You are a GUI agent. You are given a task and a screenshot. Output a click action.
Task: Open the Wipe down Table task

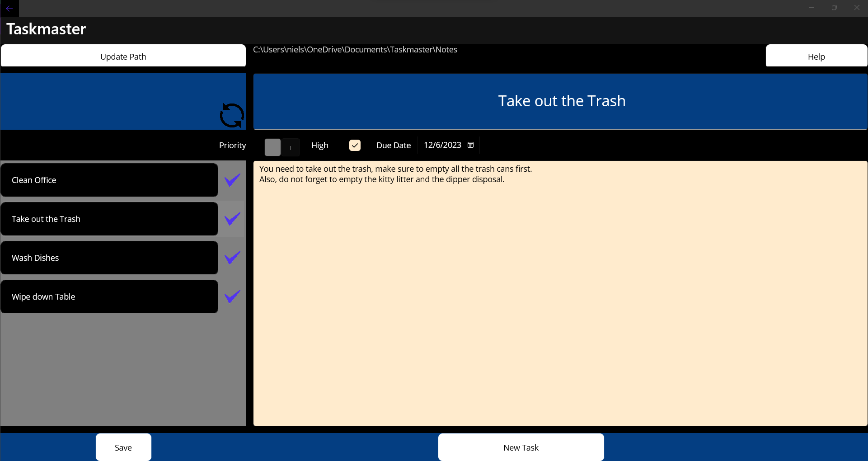click(x=109, y=296)
